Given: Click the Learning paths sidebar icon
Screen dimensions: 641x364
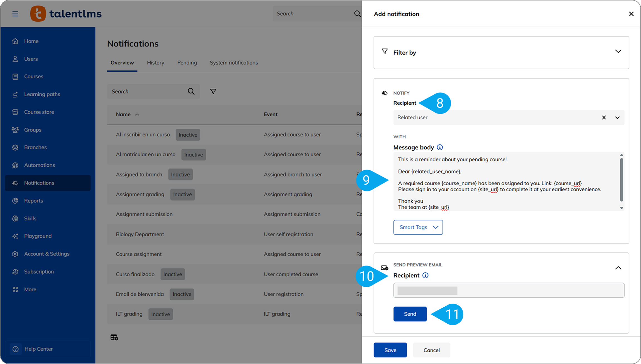Looking at the screenshot, I should tap(15, 94).
